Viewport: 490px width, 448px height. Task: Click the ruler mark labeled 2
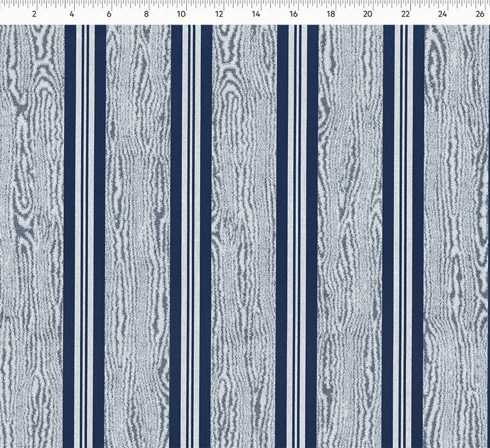[x=34, y=14]
